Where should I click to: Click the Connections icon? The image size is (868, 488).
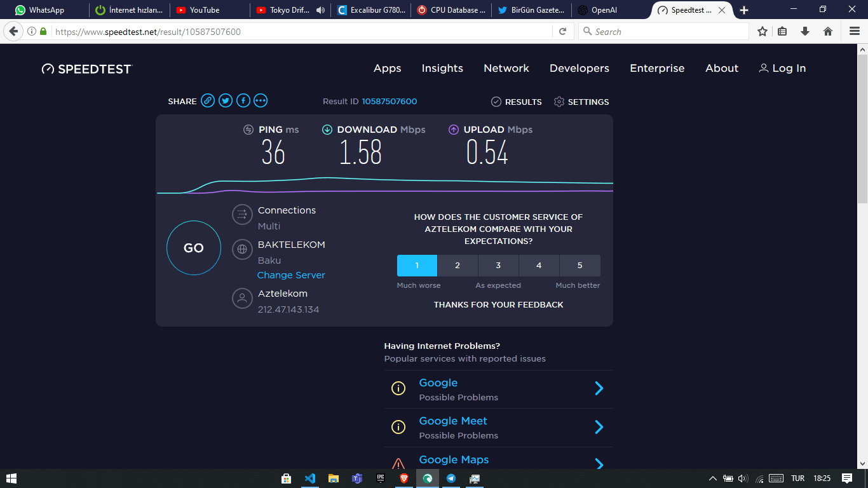click(242, 215)
